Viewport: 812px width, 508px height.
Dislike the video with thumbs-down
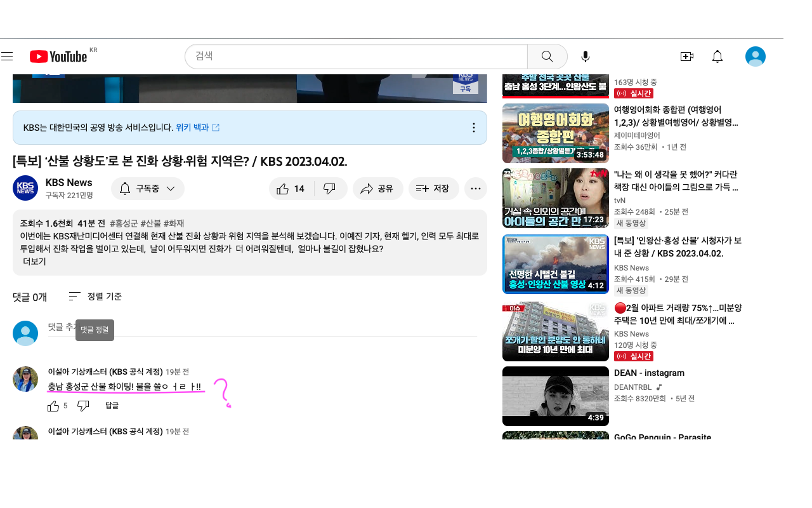point(330,189)
